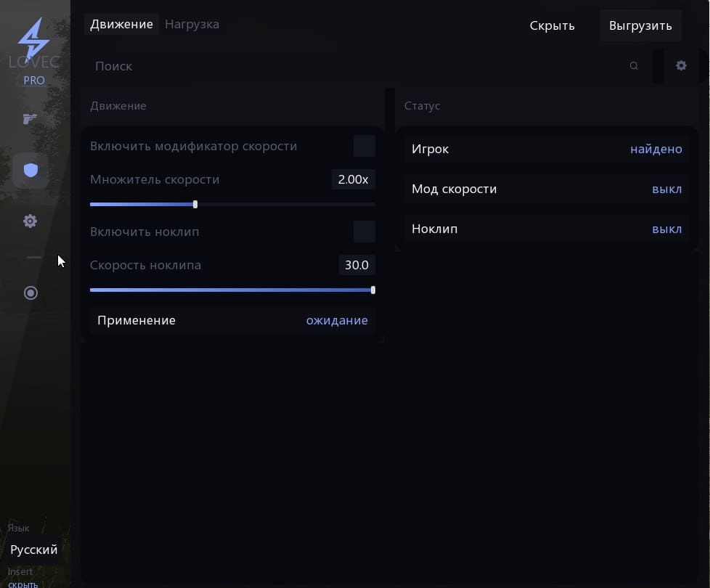710x588 pixels.
Task: Open sidebar gear settings section
Action: coord(30,221)
